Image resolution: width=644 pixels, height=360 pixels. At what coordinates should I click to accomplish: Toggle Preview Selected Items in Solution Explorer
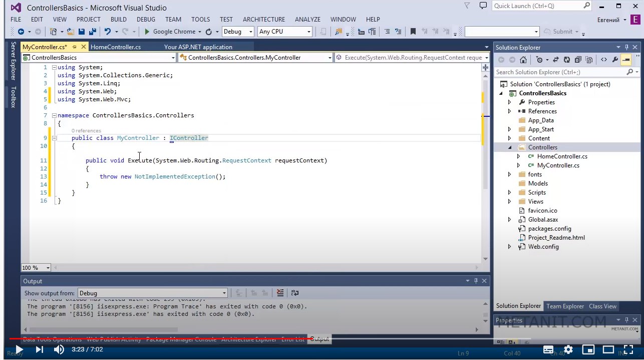(x=626, y=60)
